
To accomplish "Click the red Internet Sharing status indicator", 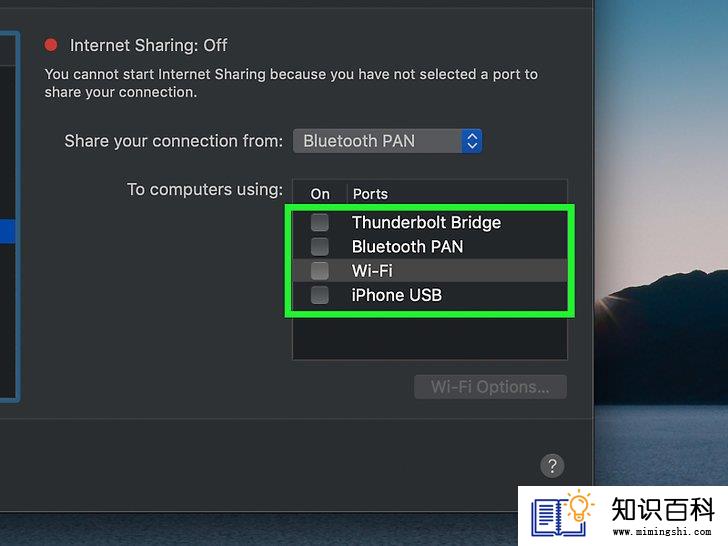I will point(51,45).
